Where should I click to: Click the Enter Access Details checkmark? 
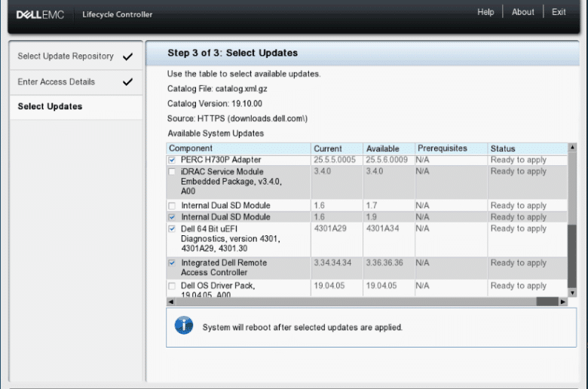(127, 81)
